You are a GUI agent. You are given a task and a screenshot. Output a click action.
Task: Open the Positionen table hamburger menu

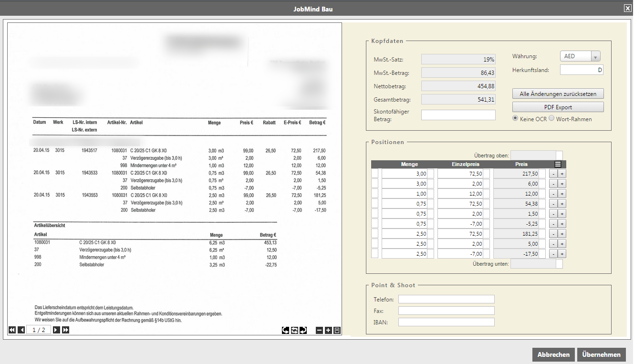pos(558,164)
